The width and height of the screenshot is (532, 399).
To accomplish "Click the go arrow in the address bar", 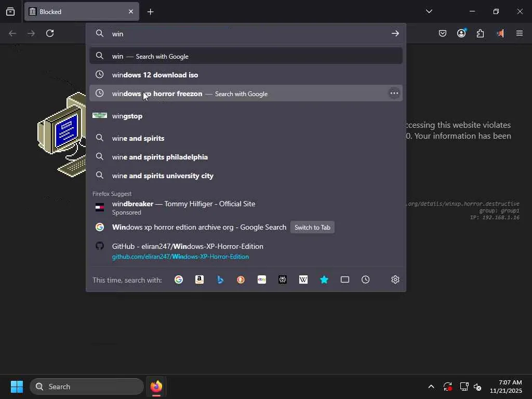I will tap(395, 33).
